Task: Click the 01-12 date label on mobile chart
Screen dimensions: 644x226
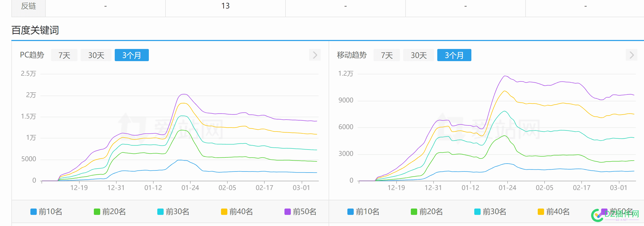Action: coord(470,188)
